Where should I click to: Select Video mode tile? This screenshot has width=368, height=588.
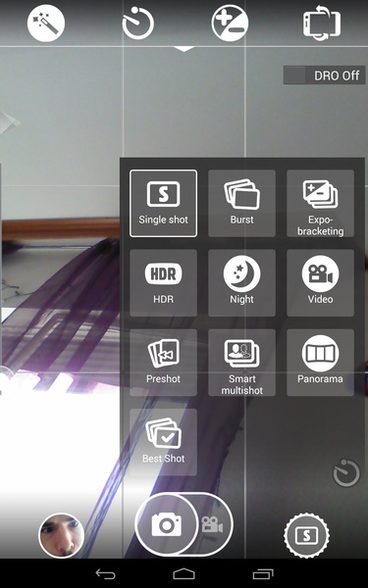click(320, 283)
